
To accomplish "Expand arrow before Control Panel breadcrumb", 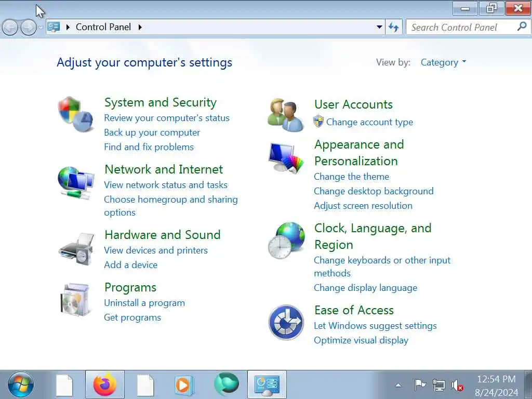I will 68,27.
